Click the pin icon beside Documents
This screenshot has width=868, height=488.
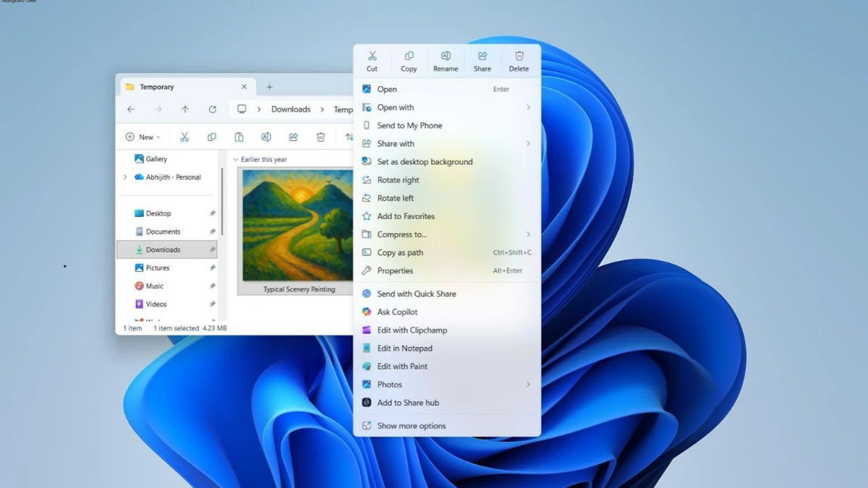click(x=212, y=231)
